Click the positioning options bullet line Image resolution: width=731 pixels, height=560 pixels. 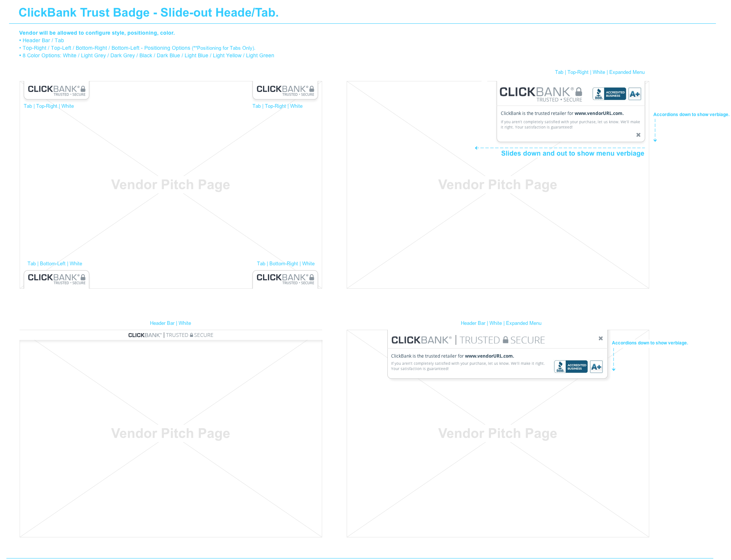[137, 48]
